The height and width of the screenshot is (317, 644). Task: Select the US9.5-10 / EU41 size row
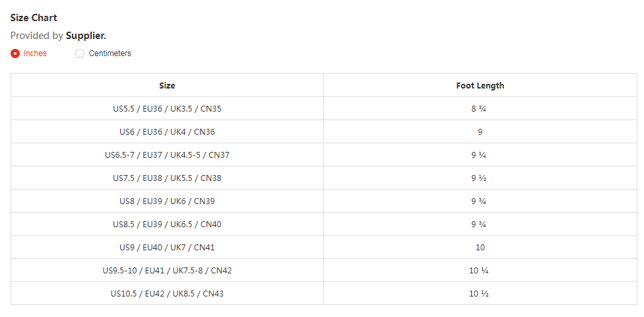pyautogui.click(x=167, y=271)
